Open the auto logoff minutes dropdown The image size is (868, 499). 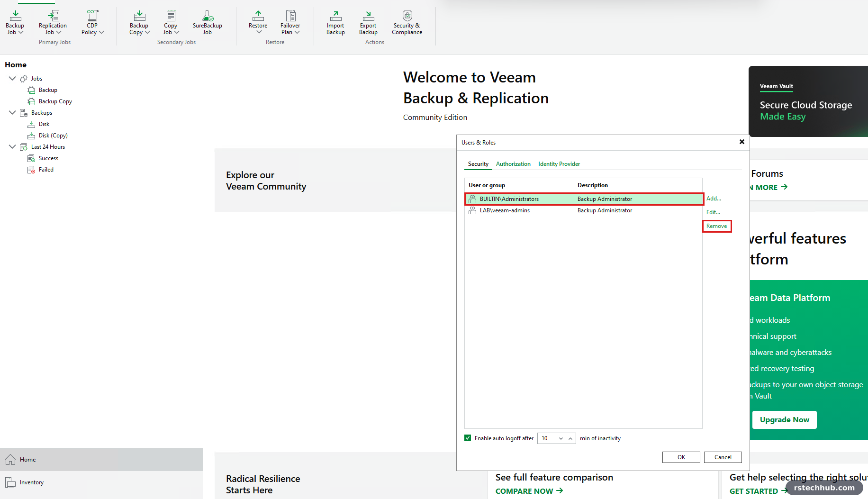point(561,438)
